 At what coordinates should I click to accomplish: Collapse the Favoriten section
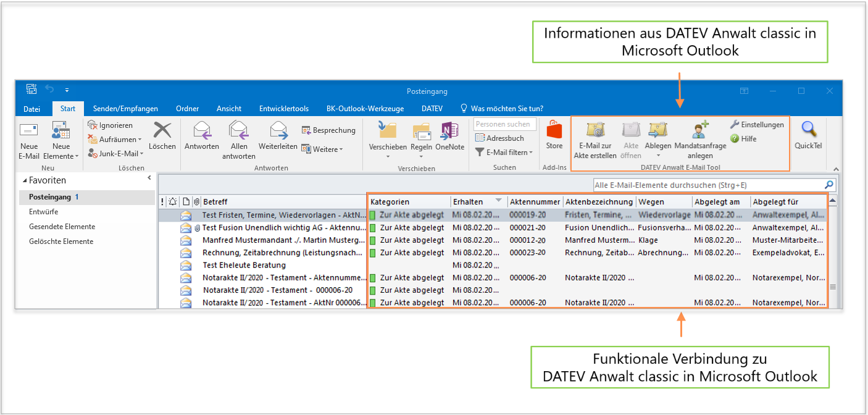25,180
